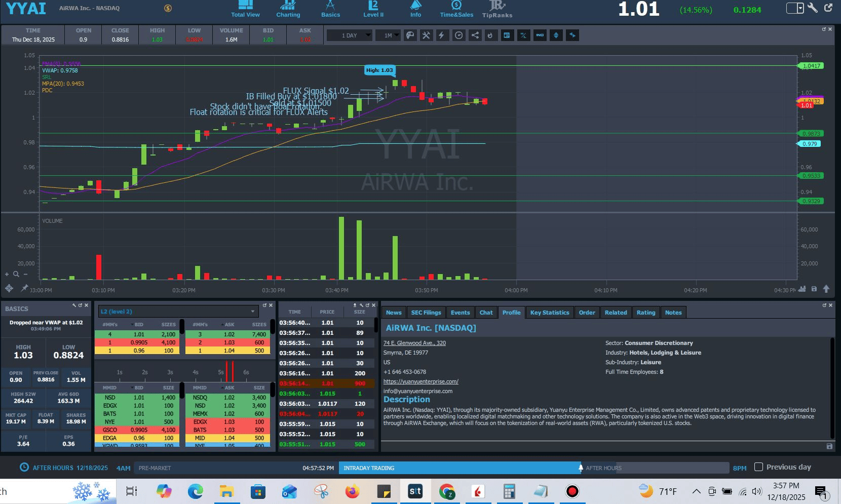Open the layout selector dropdown in header

coord(795,8)
